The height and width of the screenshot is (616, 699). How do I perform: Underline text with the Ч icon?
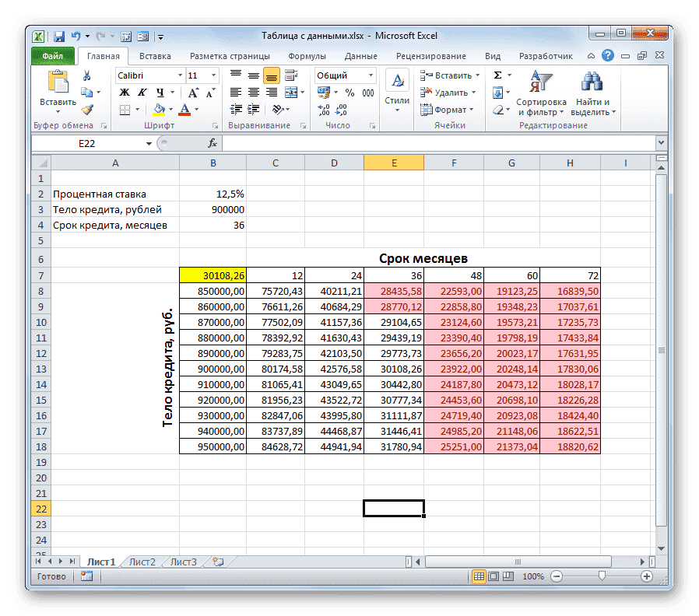point(160,91)
